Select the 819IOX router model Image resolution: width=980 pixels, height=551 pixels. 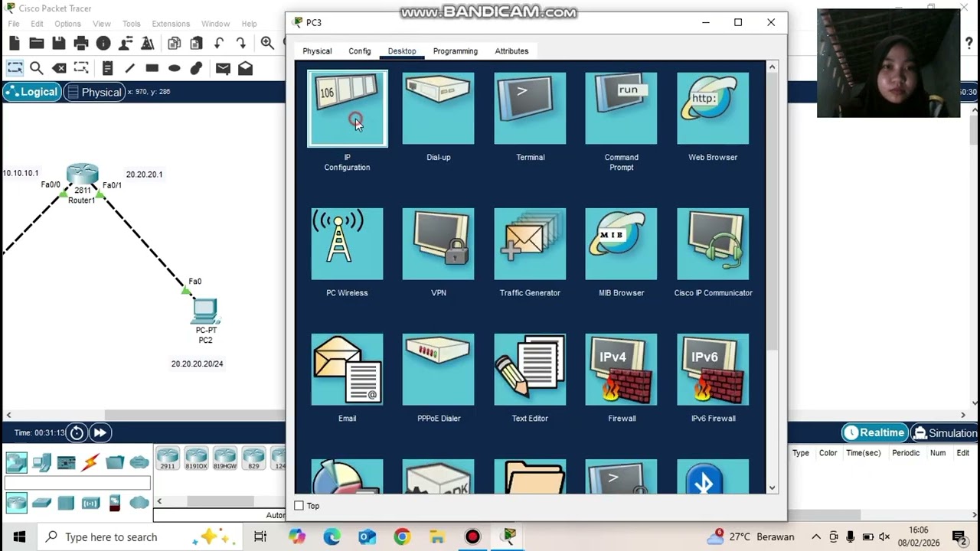196,458
